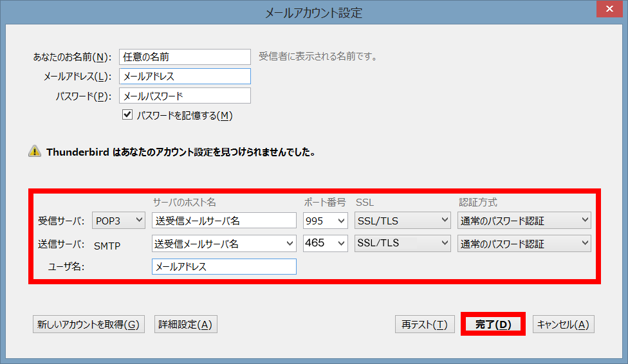This screenshot has width=628, height=364.
Task: Click the あなたのお名前 input field
Action: pyautogui.click(x=185, y=57)
